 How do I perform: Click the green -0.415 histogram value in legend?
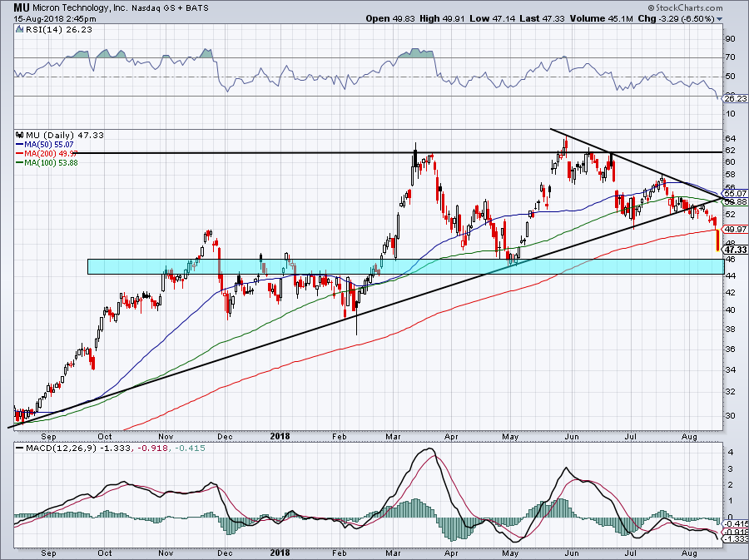point(190,448)
